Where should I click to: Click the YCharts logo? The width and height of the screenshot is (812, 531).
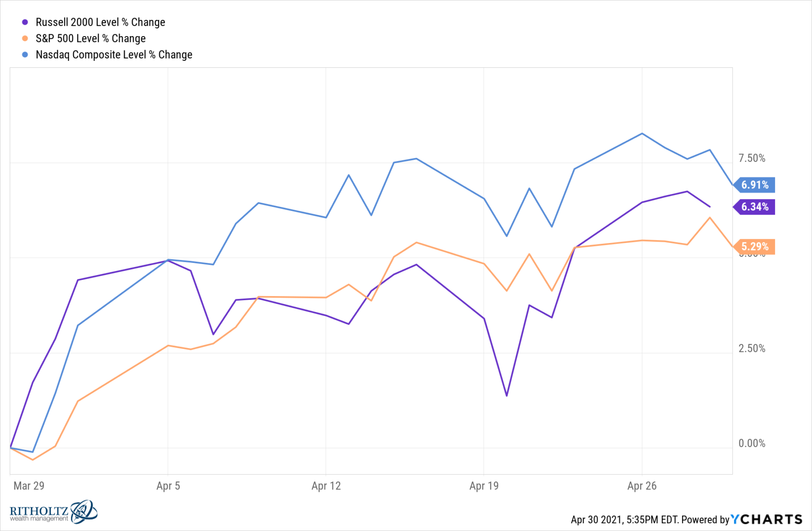[x=766, y=519]
